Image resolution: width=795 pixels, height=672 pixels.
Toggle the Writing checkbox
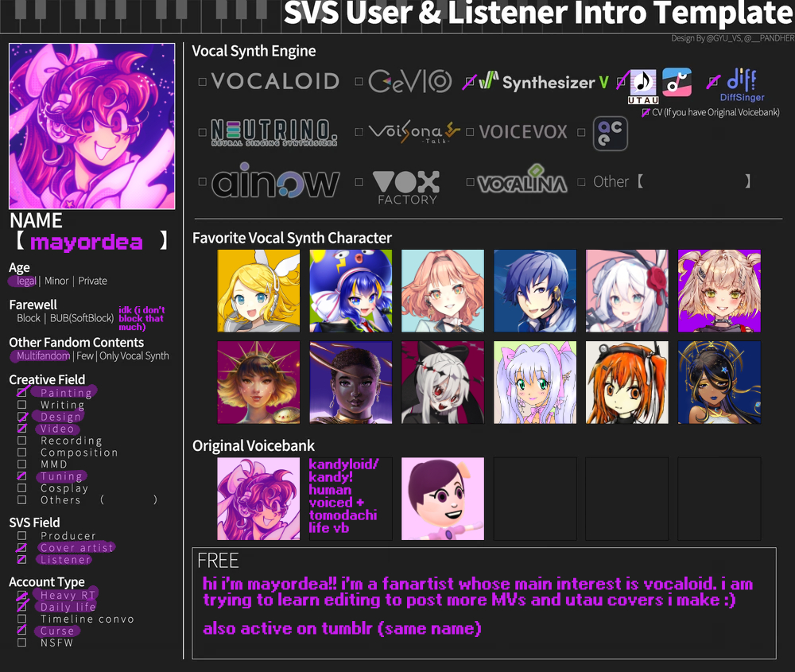(21, 405)
